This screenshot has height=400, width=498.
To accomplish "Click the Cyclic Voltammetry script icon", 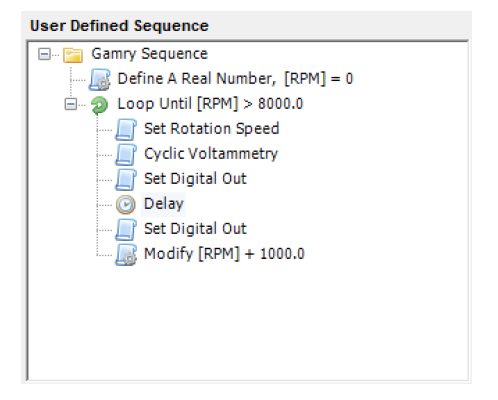I will pos(126,154).
